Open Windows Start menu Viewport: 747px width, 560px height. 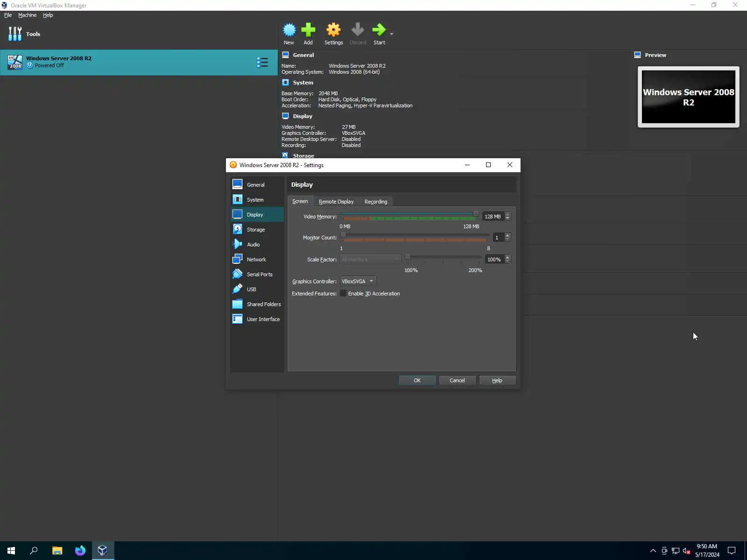[x=11, y=551]
